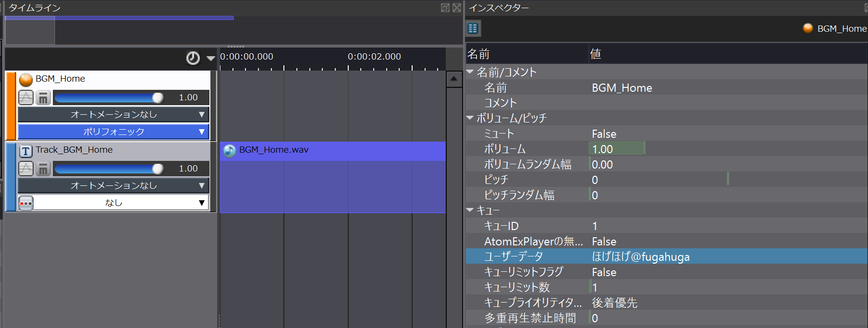
Task: Adjust the Track_BGM_Home volume slider
Action: (109, 169)
